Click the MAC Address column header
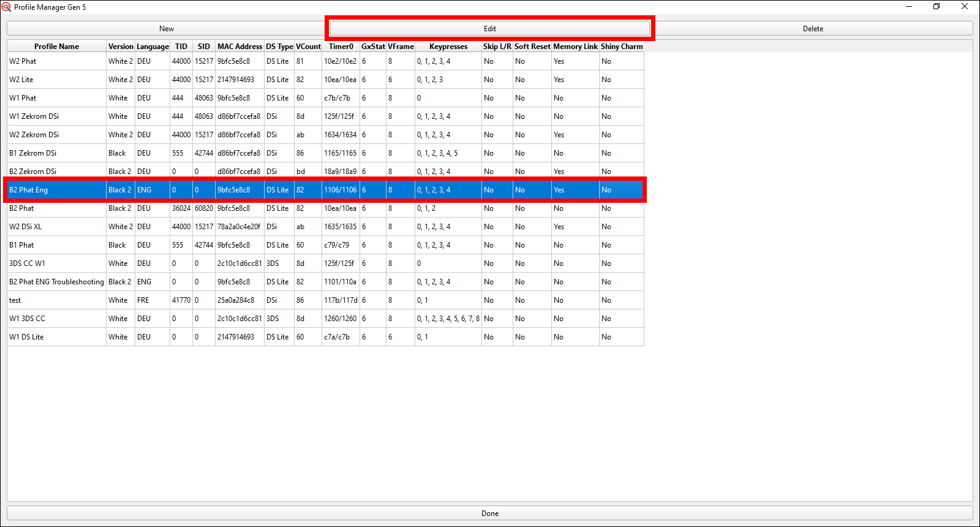The image size is (980, 527). pyautogui.click(x=239, y=47)
